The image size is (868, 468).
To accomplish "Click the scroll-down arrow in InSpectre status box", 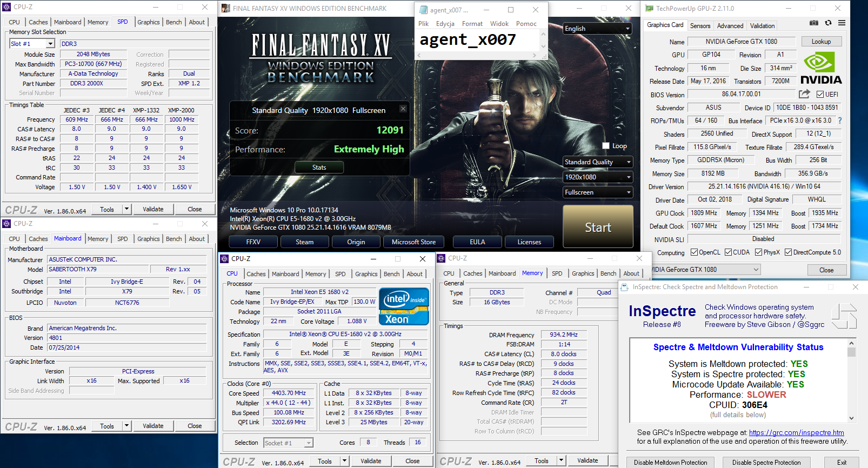I will point(851,418).
